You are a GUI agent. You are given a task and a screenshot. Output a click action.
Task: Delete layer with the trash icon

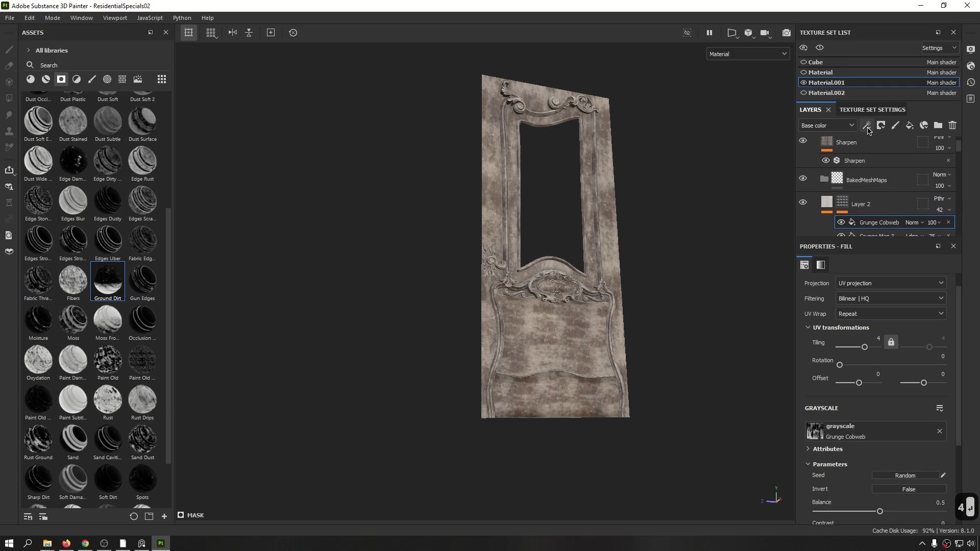952,125
